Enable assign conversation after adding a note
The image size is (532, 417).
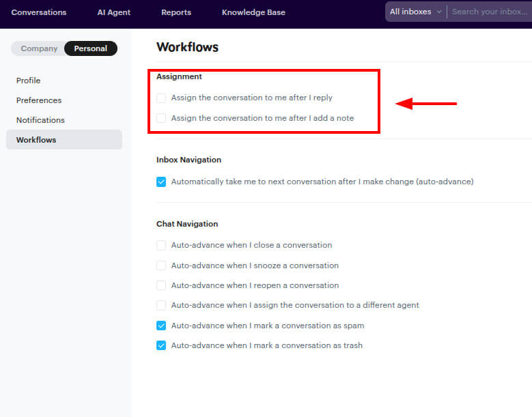point(161,118)
